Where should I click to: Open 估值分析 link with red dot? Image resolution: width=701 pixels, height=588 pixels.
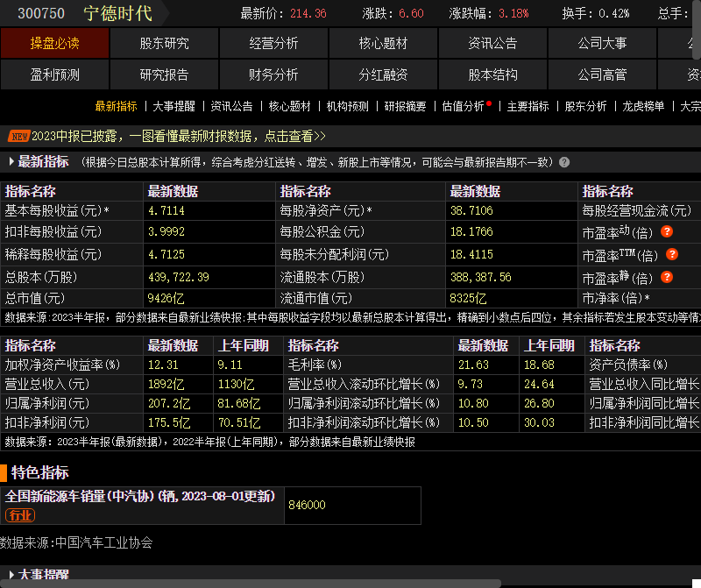(464, 106)
